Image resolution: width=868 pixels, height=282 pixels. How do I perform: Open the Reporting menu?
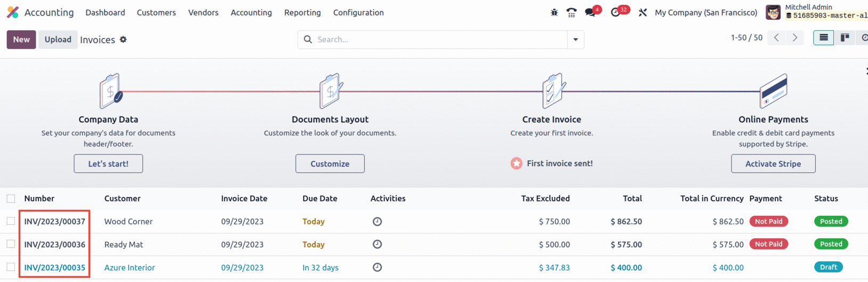302,12
